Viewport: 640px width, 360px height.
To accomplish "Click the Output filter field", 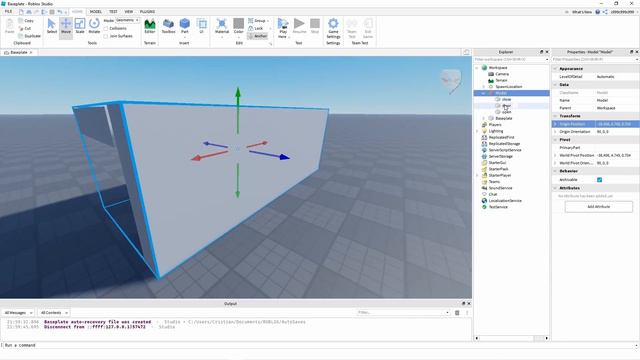I will (402, 313).
